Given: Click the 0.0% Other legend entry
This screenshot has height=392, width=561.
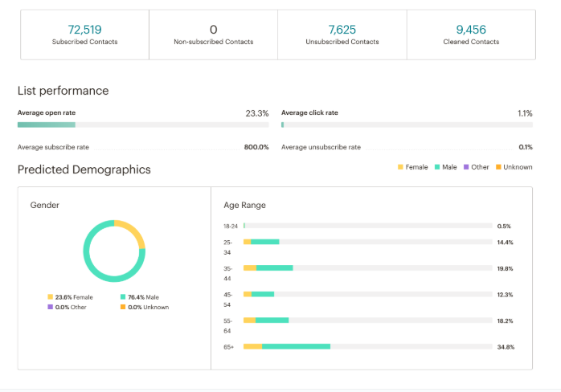Looking at the screenshot, I should click(67, 307).
